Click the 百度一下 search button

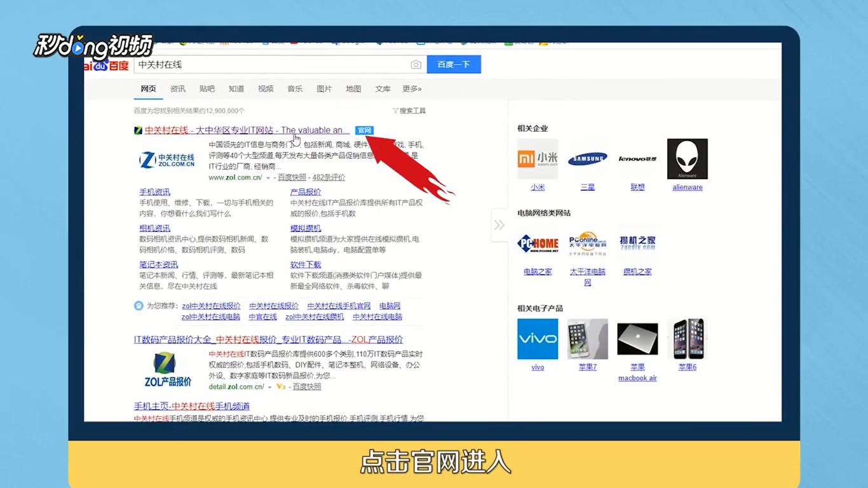(x=454, y=64)
